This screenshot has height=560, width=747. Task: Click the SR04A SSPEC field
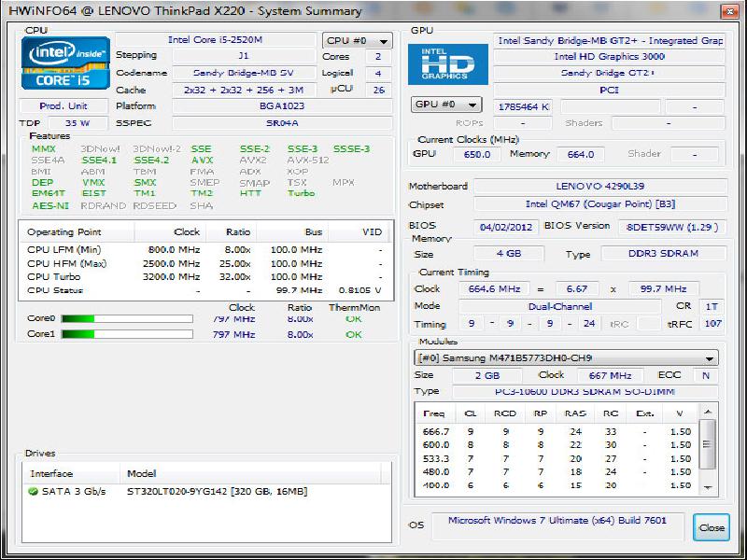[282, 123]
